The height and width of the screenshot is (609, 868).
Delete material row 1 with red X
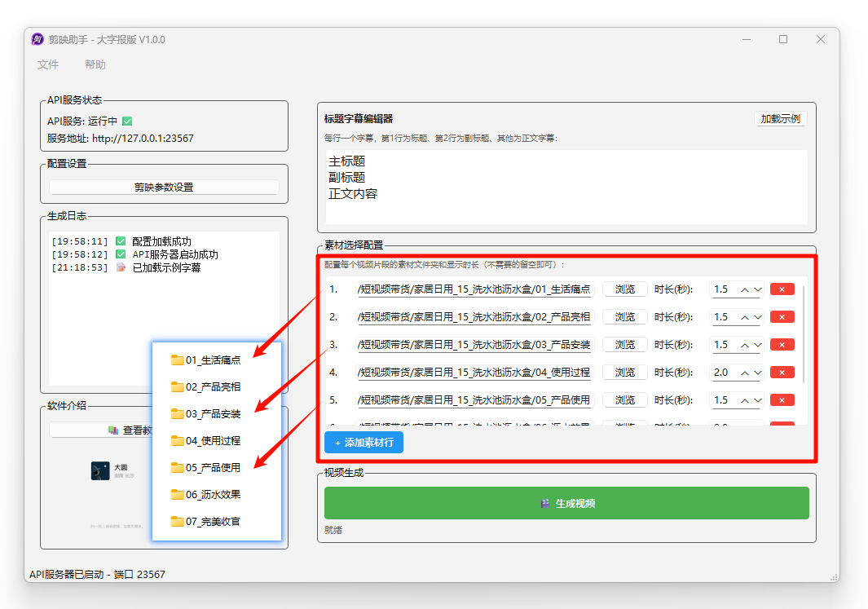click(782, 289)
